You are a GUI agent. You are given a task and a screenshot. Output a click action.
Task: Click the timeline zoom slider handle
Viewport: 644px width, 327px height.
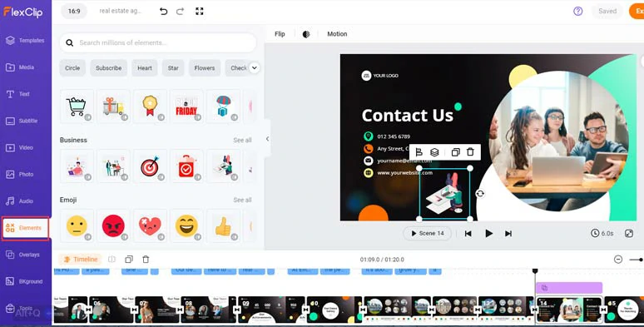pos(642,260)
